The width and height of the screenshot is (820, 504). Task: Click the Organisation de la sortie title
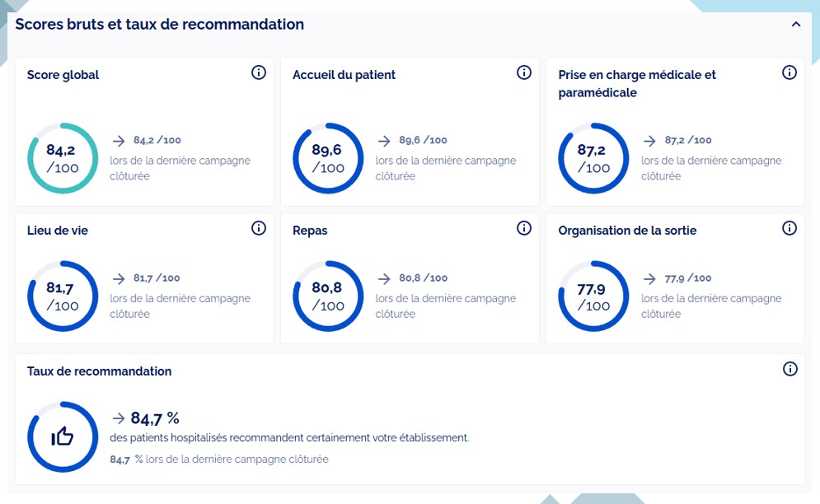(x=627, y=231)
